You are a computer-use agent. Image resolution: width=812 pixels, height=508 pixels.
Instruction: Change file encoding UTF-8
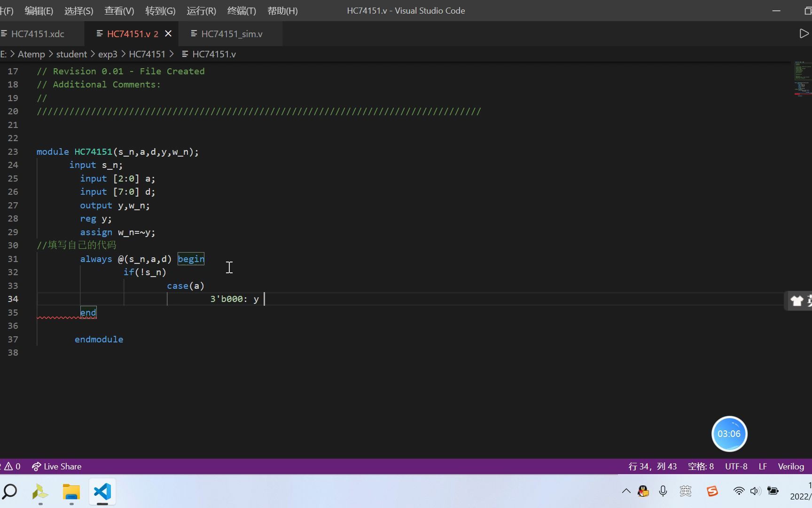pos(736,467)
